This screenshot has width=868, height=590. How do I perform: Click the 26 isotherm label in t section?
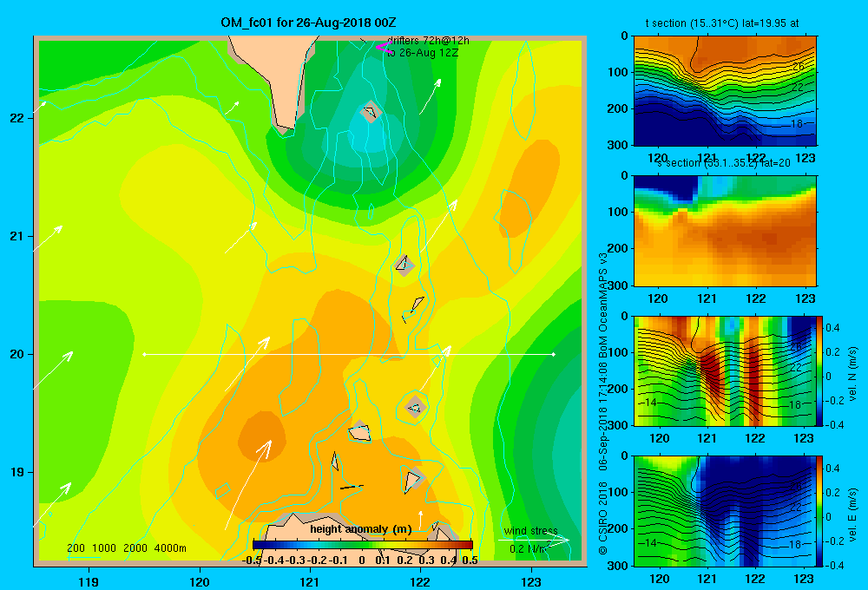coord(798,67)
